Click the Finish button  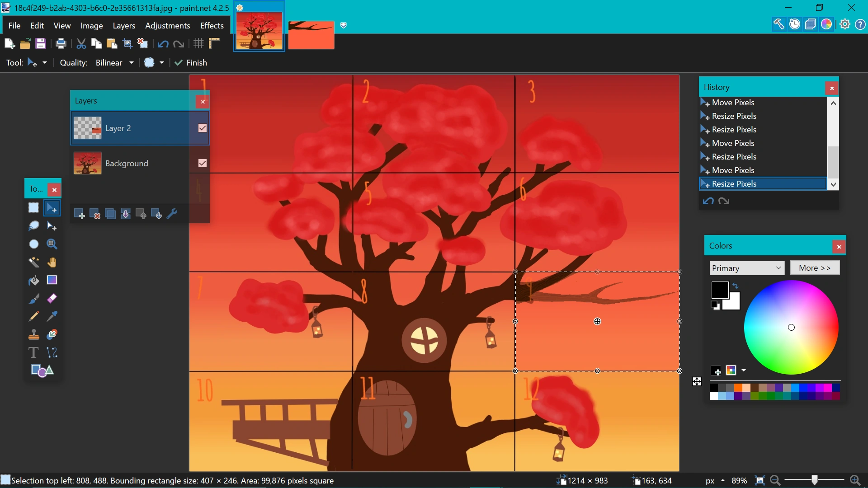(191, 63)
